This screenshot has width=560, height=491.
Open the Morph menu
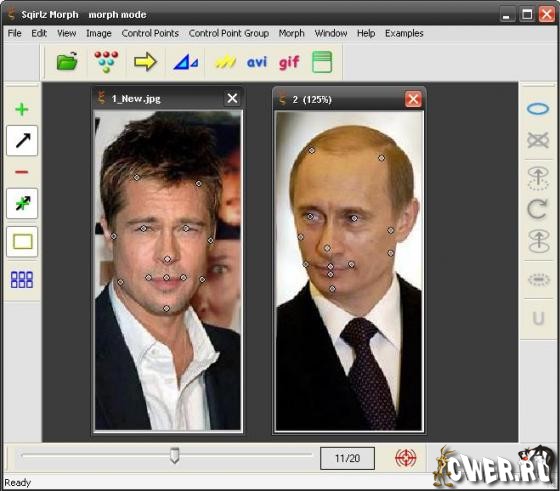point(291,33)
